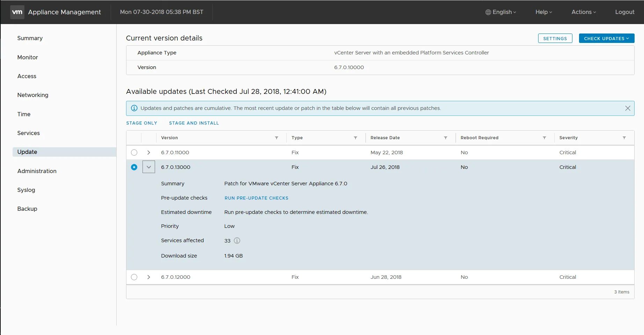644x335 pixels.
Task: Click the Priority value Low
Action: tap(229, 226)
